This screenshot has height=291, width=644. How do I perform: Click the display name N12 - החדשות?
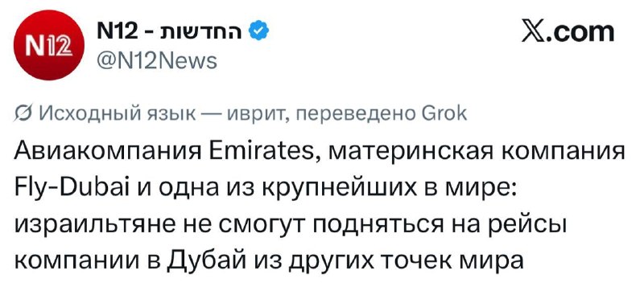coord(171,32)
